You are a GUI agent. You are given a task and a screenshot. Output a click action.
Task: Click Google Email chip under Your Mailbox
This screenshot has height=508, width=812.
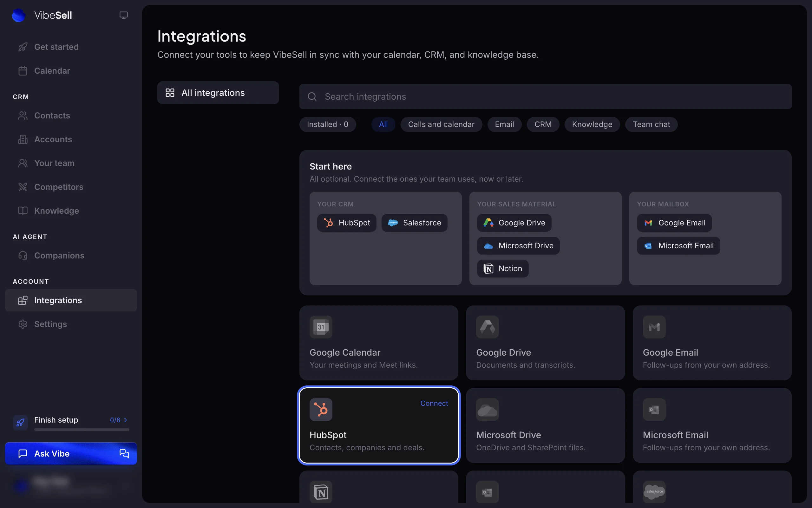click(674, 223)
